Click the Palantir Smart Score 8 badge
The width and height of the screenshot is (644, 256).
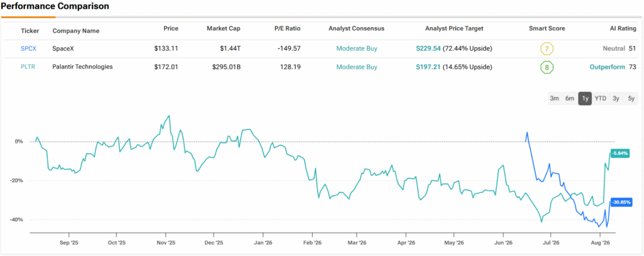coord(547,67)
